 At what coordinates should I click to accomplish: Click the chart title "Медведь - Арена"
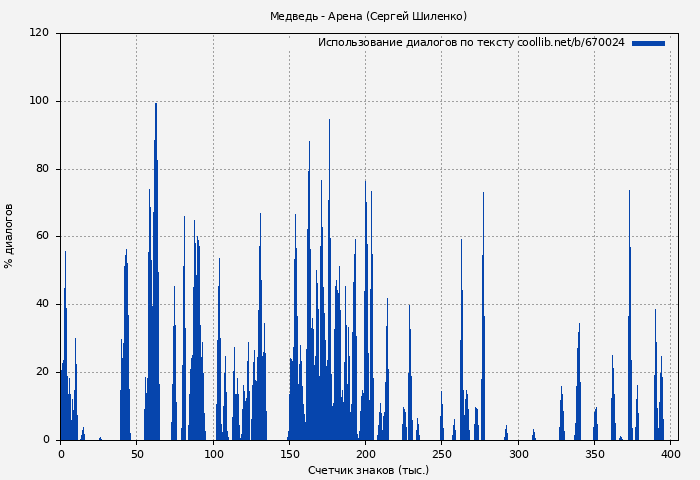coord(368,16)
